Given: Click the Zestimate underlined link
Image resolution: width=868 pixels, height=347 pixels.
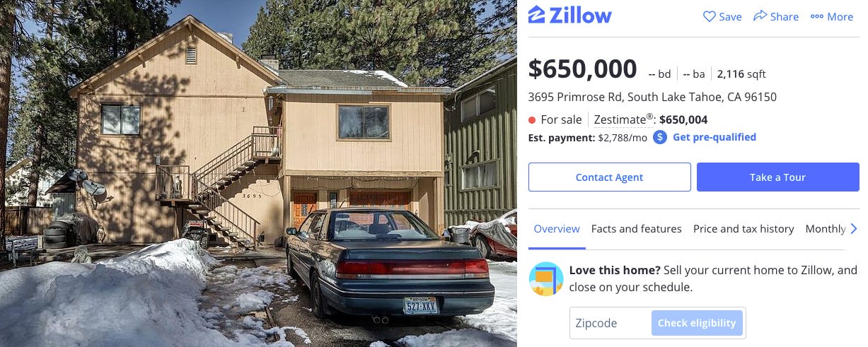Looking at the screenshot, I should 620,120.
